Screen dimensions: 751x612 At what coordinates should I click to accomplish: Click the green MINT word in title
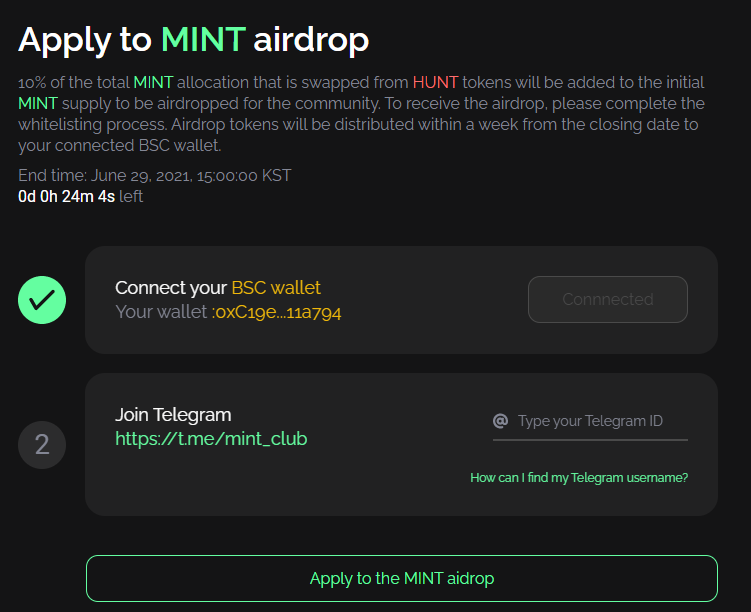click(203, 39)
